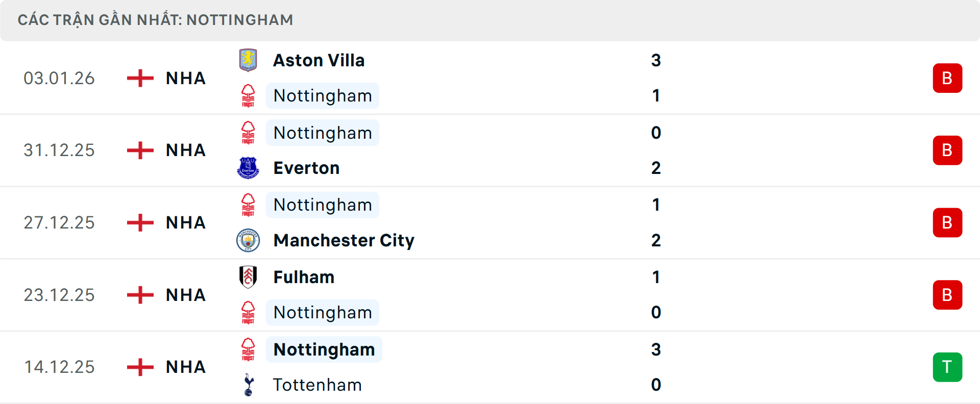This screenshot has height=404, width=980.
Task: Click red B badge for Everton match
Action: click(x=947, y=150)
